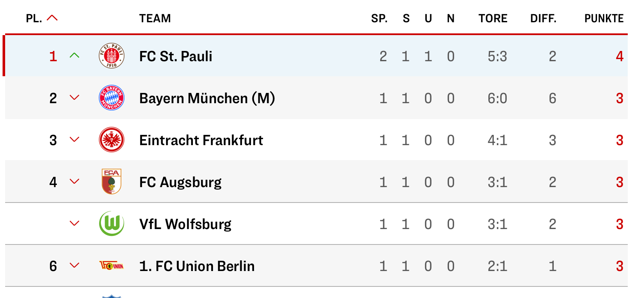This screenshot has width=644, height=298.
Task: Click the Eintracht Frankfurt eagle crest
Action: coord(111,140)
